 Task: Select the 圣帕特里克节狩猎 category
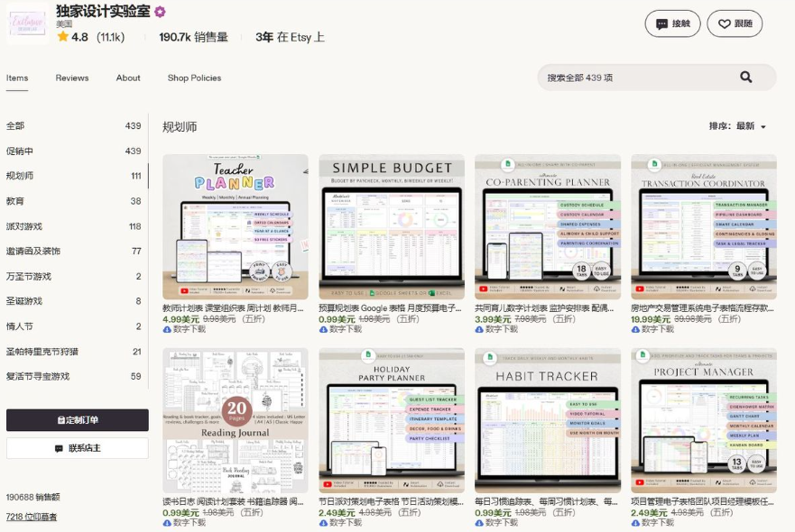click(74, 352)
